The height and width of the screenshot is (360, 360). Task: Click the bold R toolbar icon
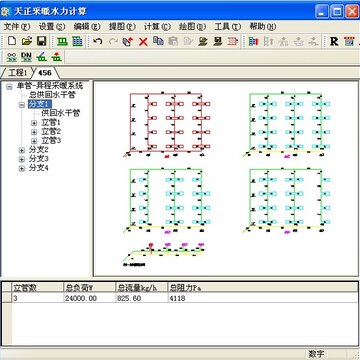tap(334, 41)
